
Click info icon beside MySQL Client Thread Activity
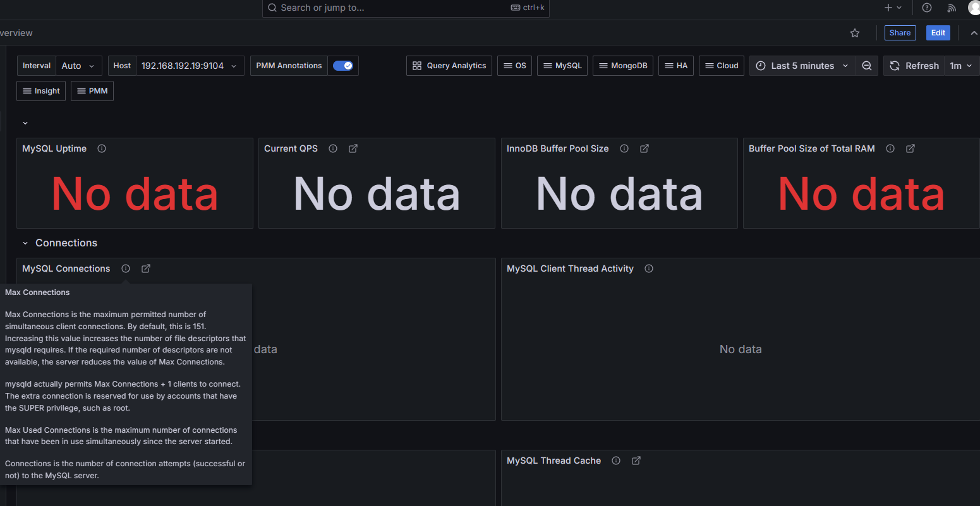649,268
